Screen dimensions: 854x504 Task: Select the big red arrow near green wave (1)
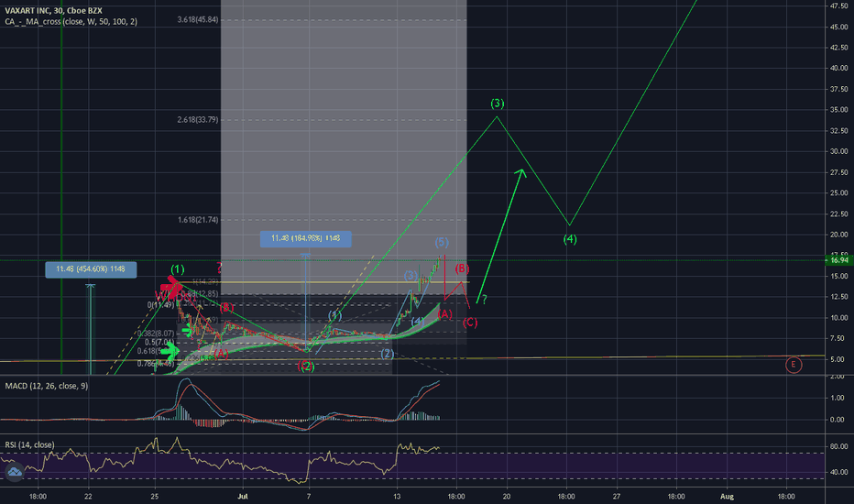[x=172, y=288]
